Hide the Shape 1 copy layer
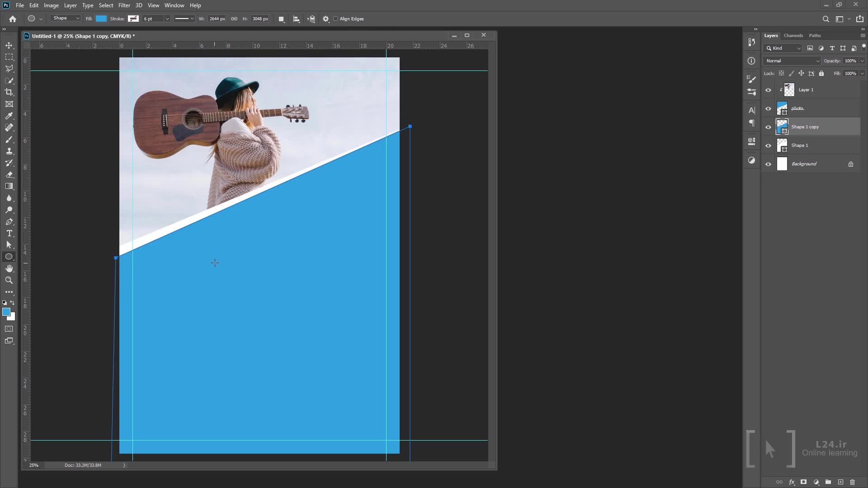This screenshot has height=488, width=868. (x=768, y=127)
